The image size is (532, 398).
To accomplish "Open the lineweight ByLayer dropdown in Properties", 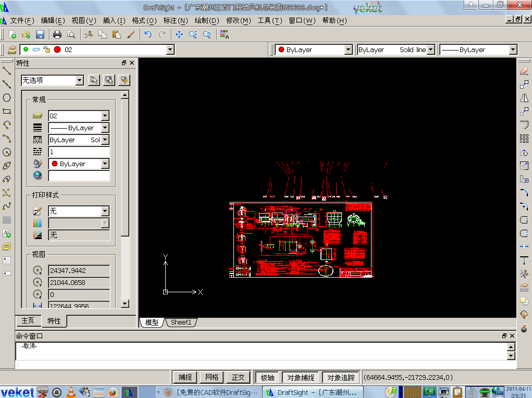I will click(x=105, y=128).
